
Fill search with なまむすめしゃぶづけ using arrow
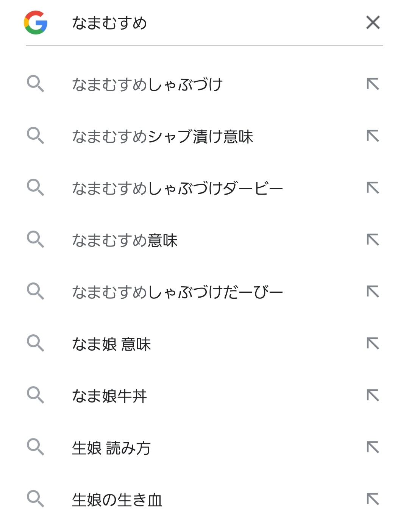point(373,84)
